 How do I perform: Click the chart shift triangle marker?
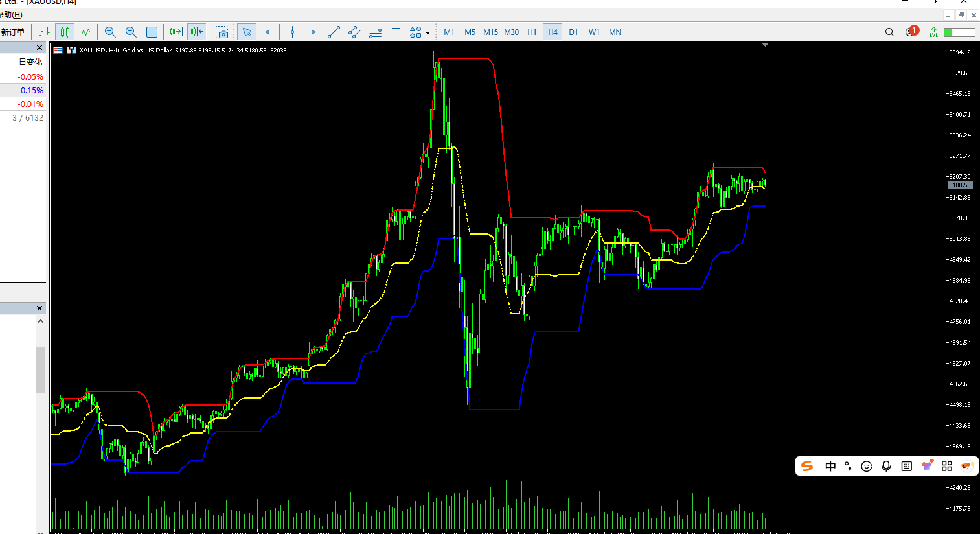pyautogui.click(x=766, y=45)
